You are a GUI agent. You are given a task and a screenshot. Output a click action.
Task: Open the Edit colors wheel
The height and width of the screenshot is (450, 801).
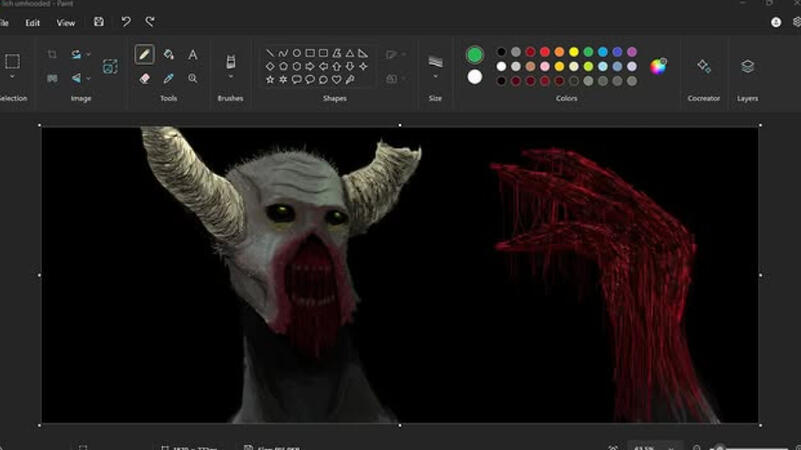coord(658,66)
